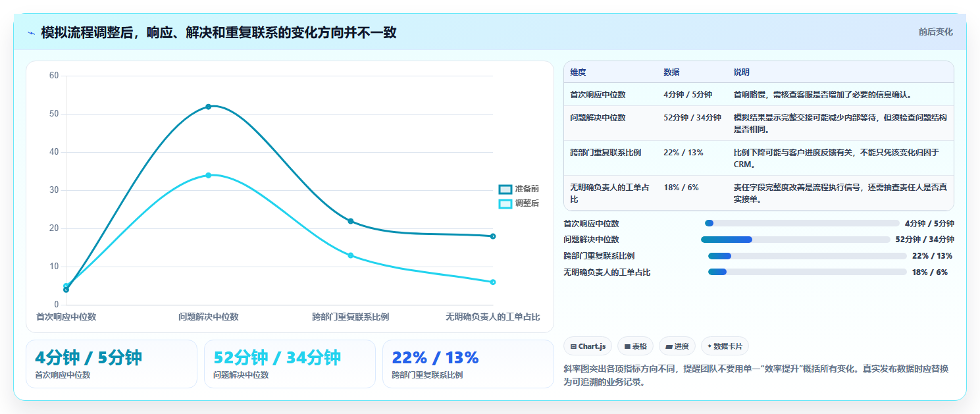Click the 调整后 data point at 13

coord(351,255)
